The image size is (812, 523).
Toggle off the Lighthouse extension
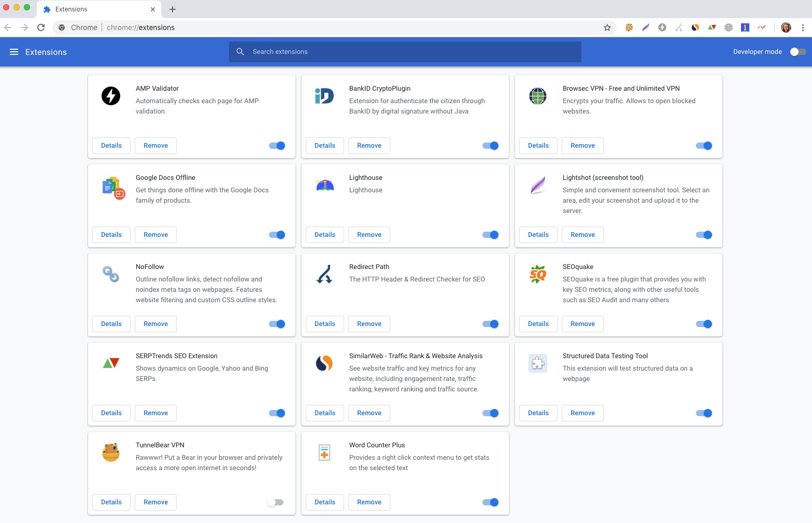pyautogui.click(x=491, y=235)
